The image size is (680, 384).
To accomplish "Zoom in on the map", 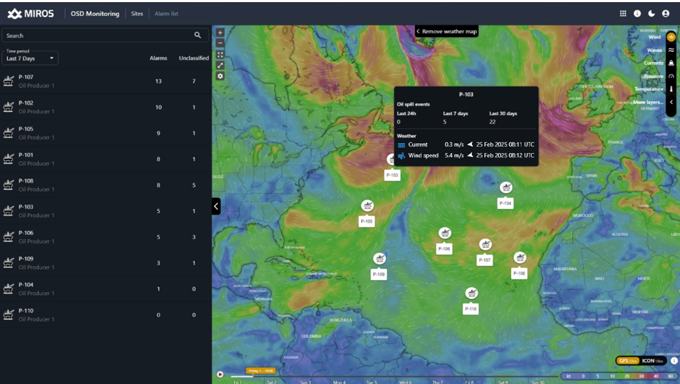I will [220, 33].
